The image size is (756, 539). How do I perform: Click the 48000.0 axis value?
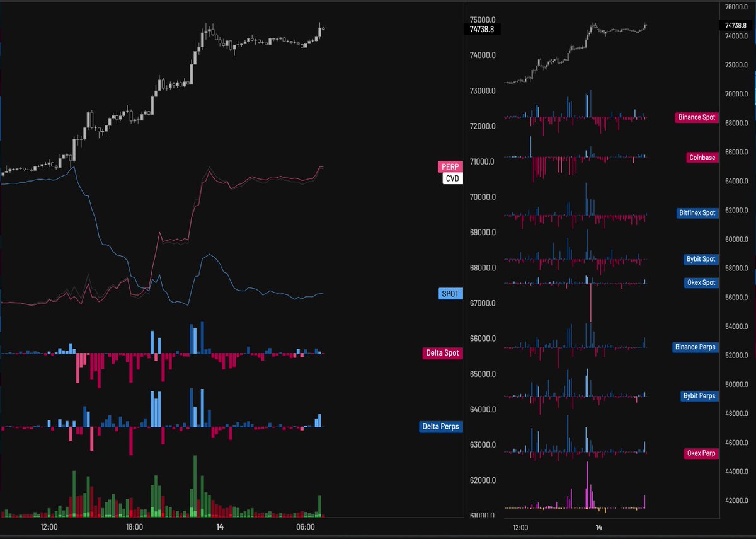click(x=738, y=414)
